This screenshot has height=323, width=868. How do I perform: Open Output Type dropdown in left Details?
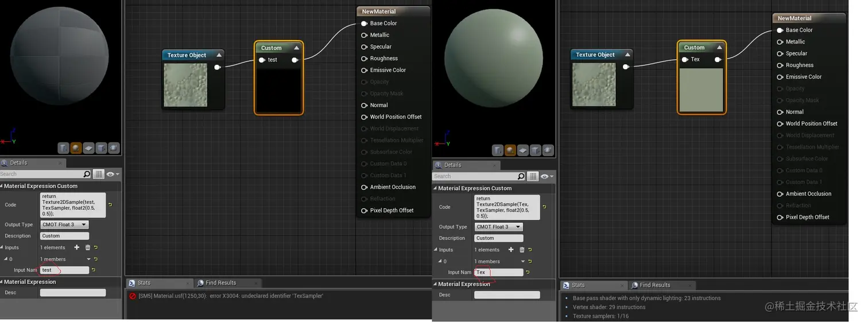(64, 224)
